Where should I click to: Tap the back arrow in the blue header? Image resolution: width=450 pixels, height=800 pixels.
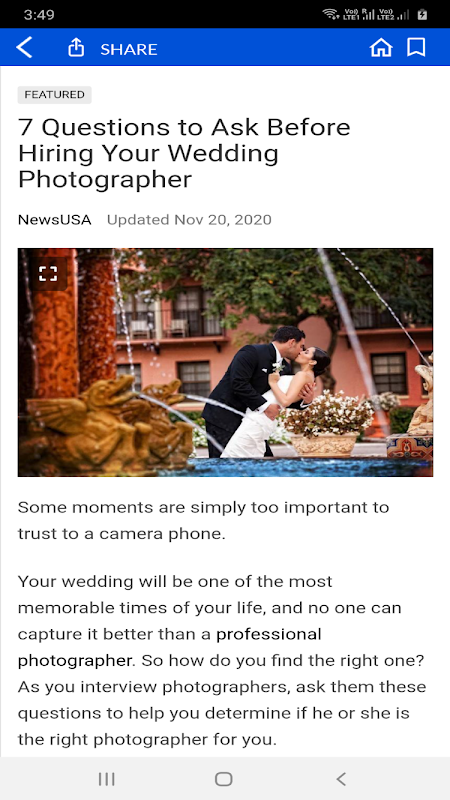click(24, 48)
